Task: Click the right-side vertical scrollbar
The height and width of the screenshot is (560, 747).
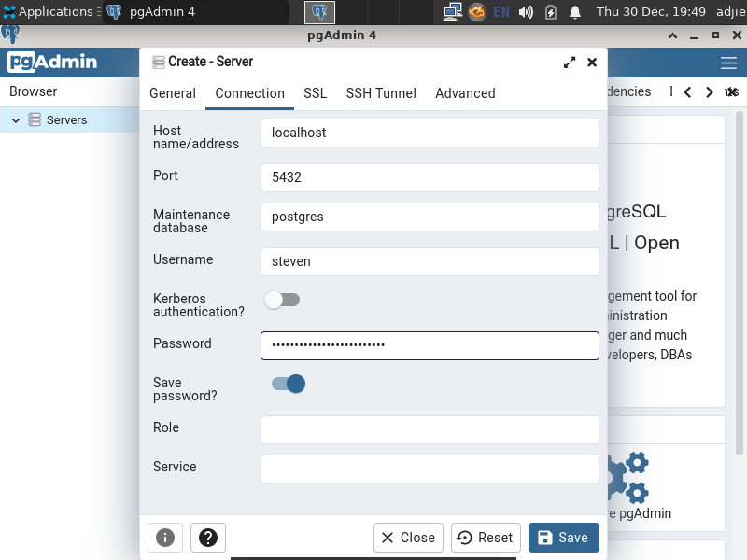Action: point(739,284)
